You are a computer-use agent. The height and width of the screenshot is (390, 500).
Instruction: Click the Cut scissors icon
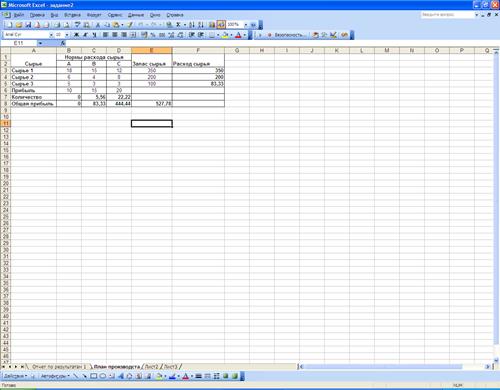pyautogui.click(x=98, y=25)
